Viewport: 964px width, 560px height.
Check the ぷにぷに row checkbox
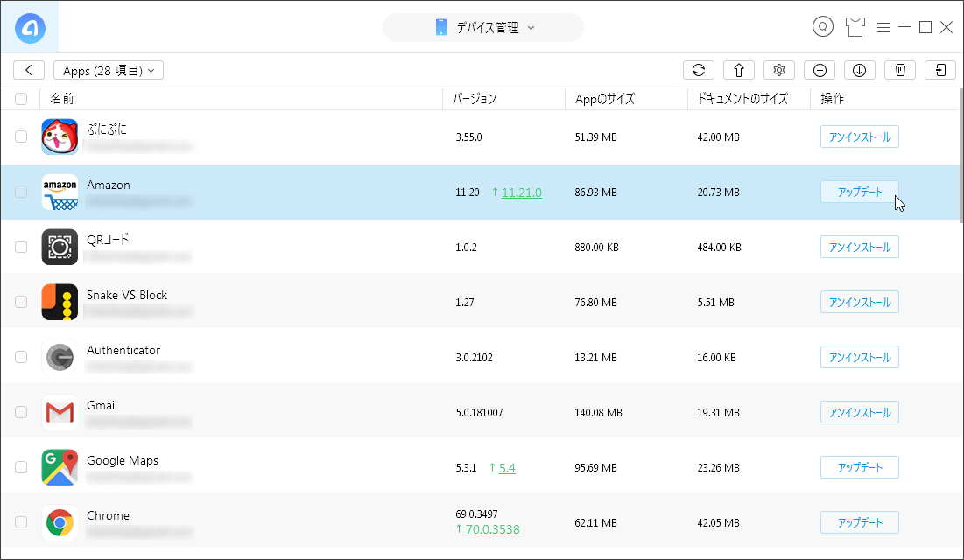[21, 136]
